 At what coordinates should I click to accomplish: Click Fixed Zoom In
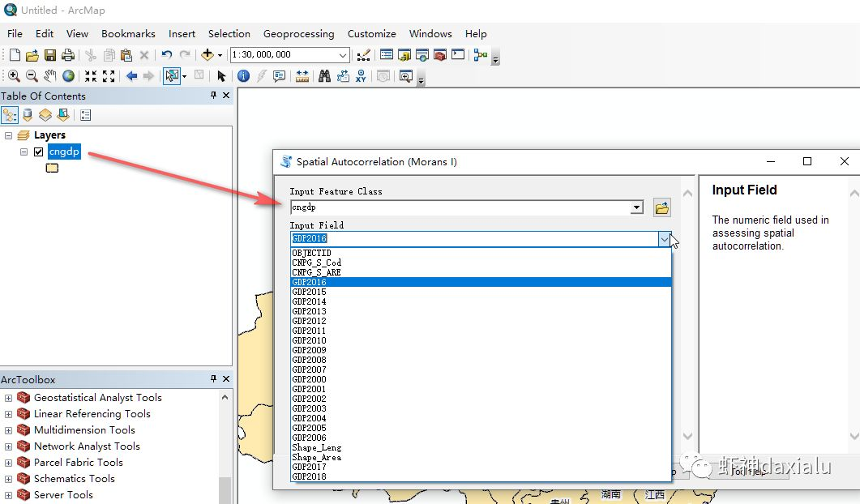point(91,76)
